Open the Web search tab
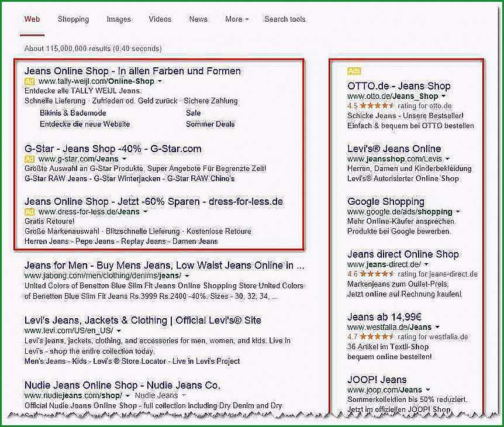 coord(32,19)
